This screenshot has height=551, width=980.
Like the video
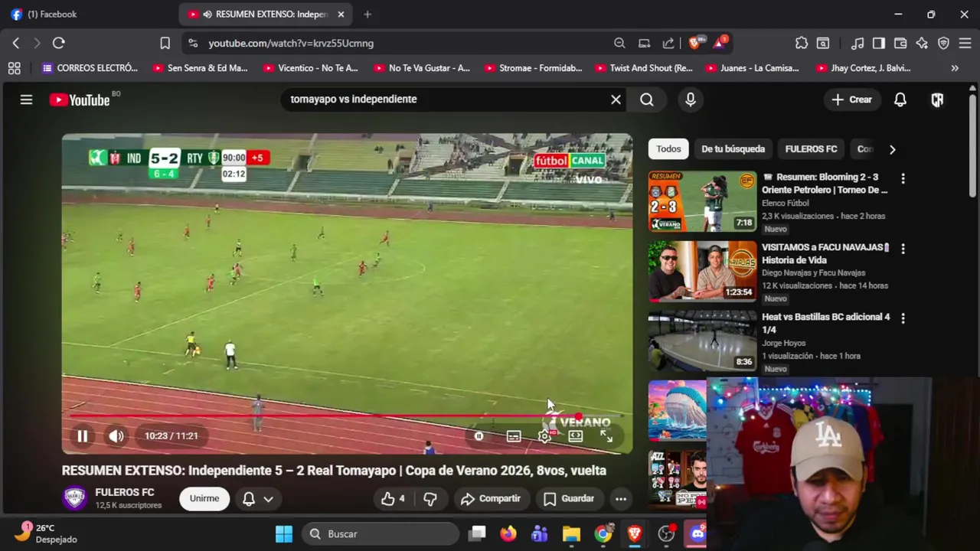tap(394, 499)
